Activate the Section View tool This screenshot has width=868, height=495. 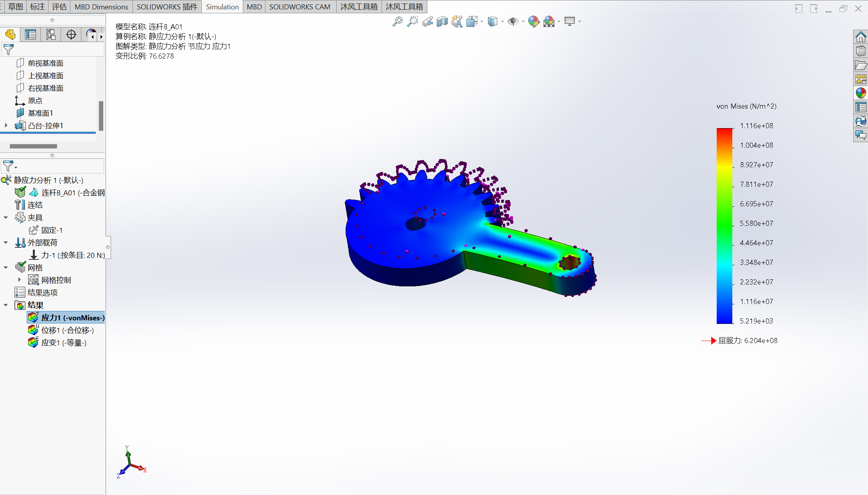[x=442, y=21]
